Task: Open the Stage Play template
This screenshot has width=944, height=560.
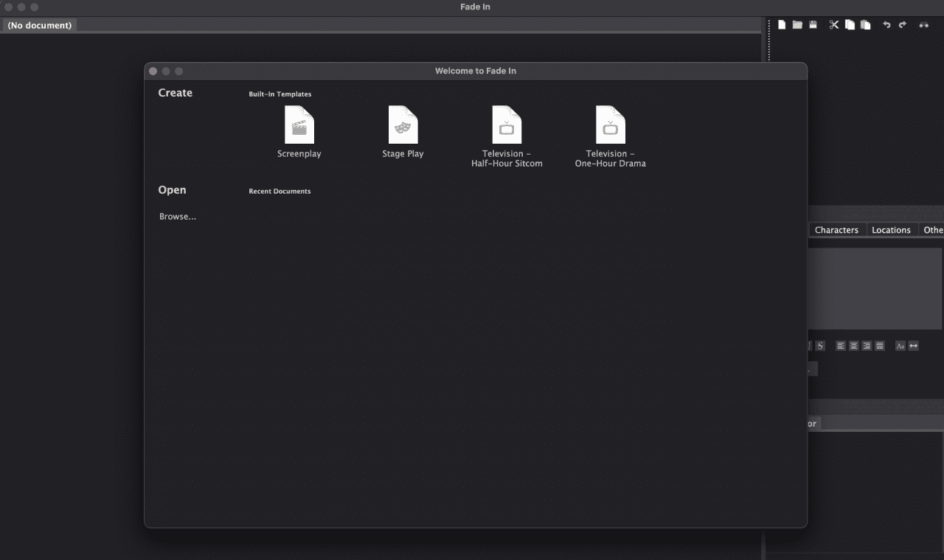Action: coord(403,125)
